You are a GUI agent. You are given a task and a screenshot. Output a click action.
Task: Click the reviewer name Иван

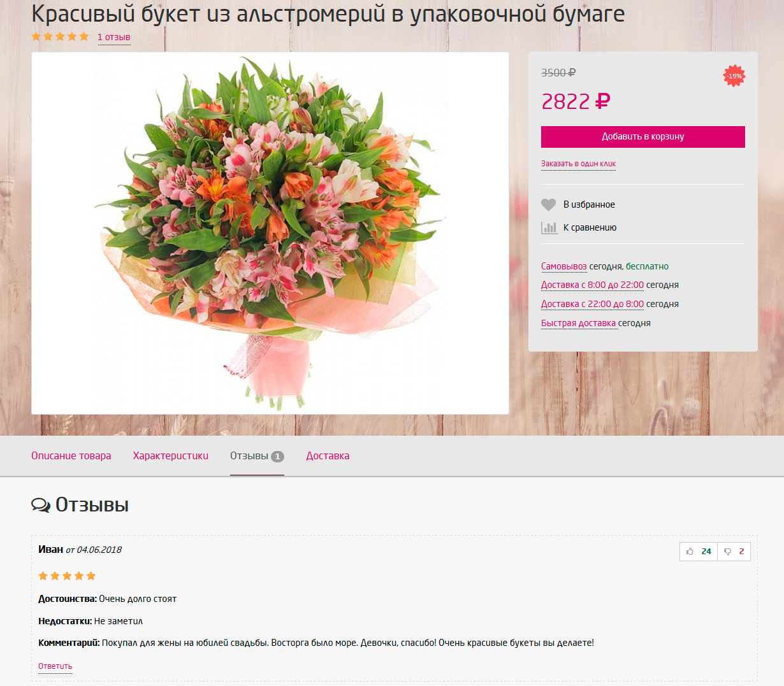51,550
